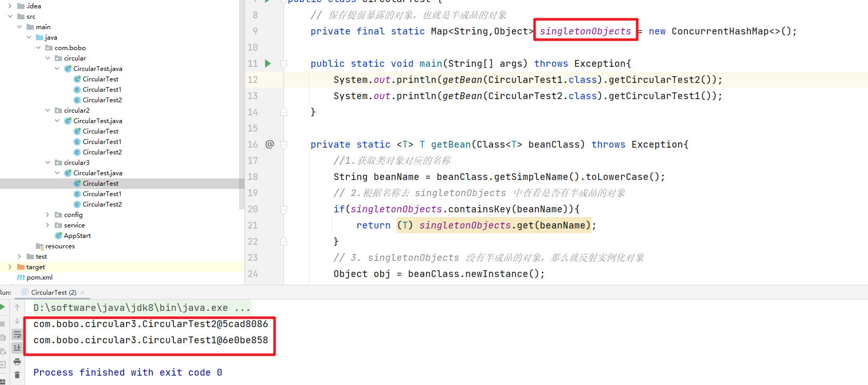This screenshot has height=385, width=868.
Task: Collapse the main method fold marker on line 11
Action: pos(283,64)
